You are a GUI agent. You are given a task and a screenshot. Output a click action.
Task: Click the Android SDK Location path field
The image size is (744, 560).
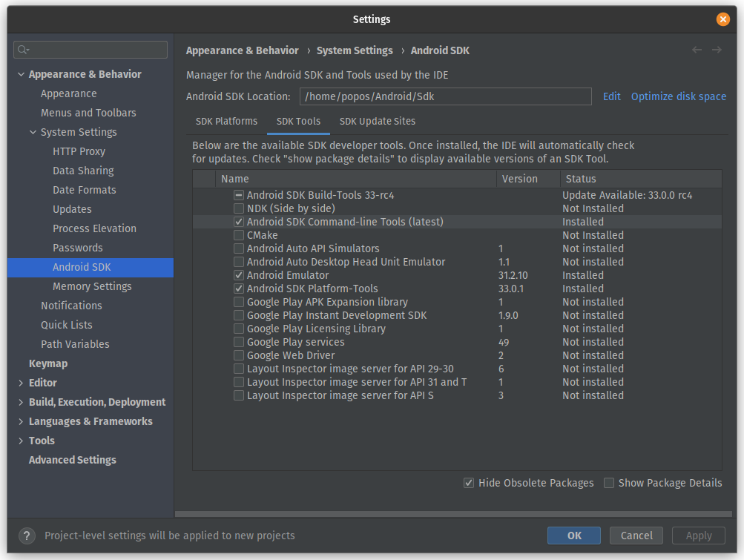[x=446, y=96]
